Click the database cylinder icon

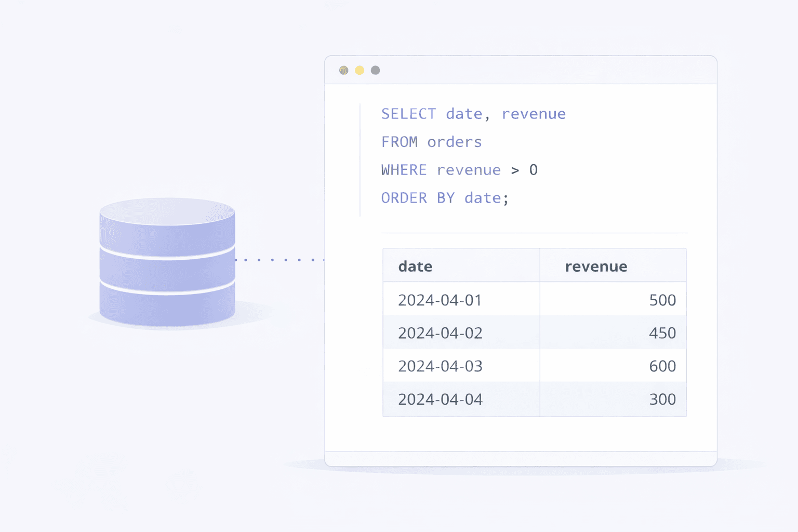(166, 260)
